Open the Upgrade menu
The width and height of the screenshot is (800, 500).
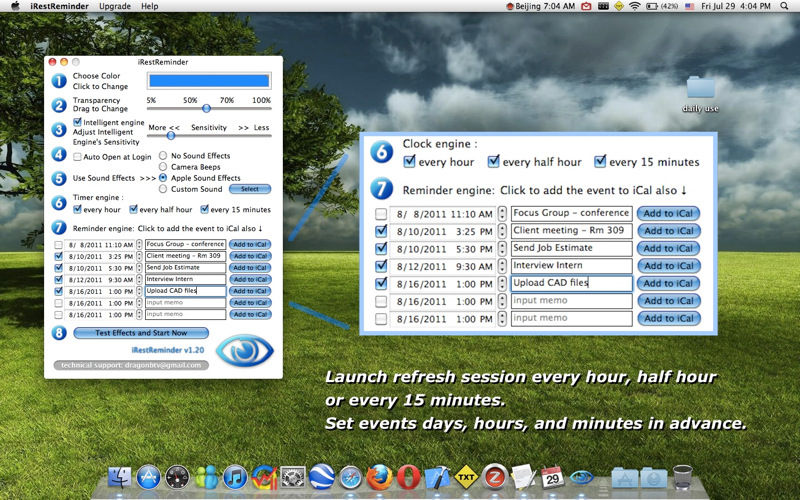tap(115, 6)
